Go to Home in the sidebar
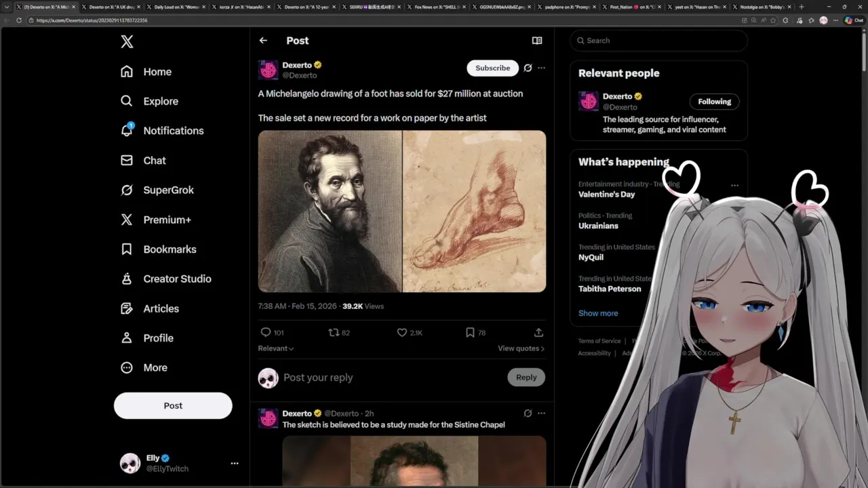Screen dimensions: 868x488 coord(146,72)
